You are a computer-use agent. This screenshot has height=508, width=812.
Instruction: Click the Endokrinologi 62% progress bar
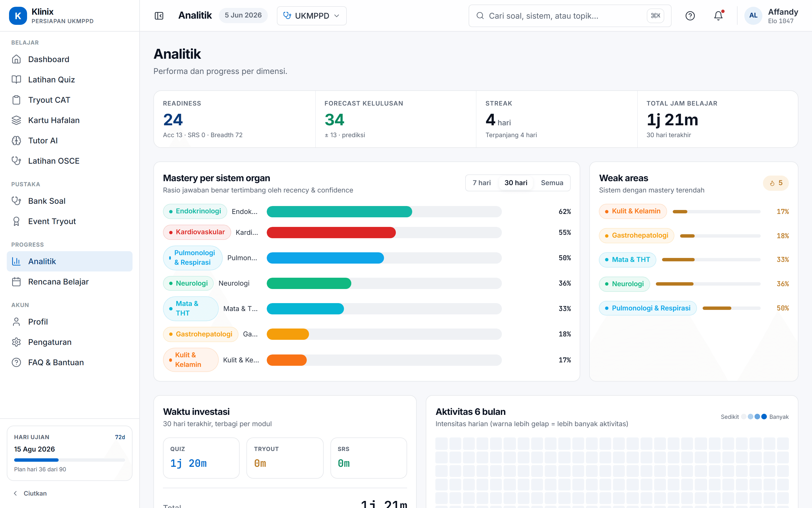click(x=384, y=212)
